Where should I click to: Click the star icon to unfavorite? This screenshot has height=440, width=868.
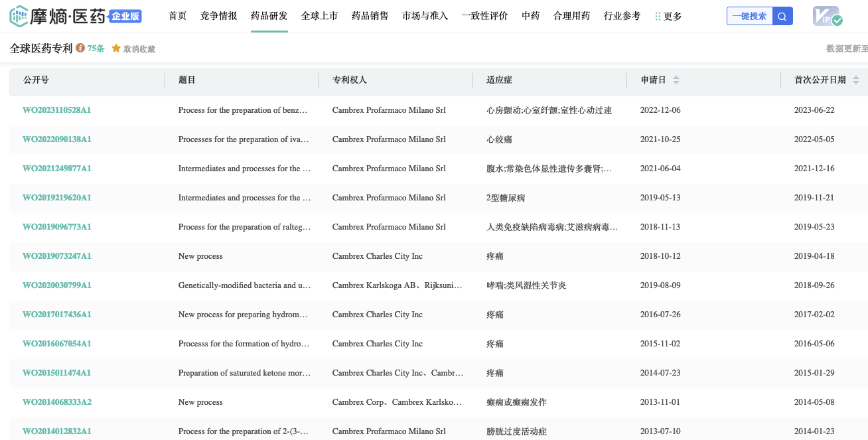[116, 48]
